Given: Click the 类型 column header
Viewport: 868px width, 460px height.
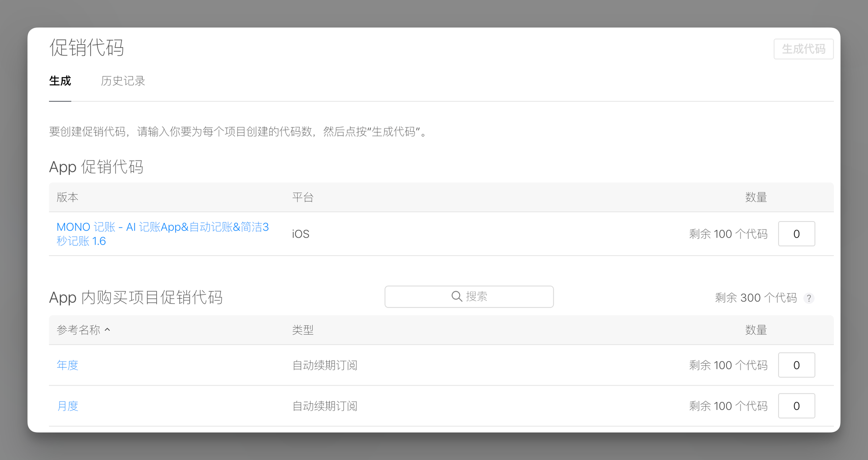Looking at the screenshot, I should [x=302, y=330].
